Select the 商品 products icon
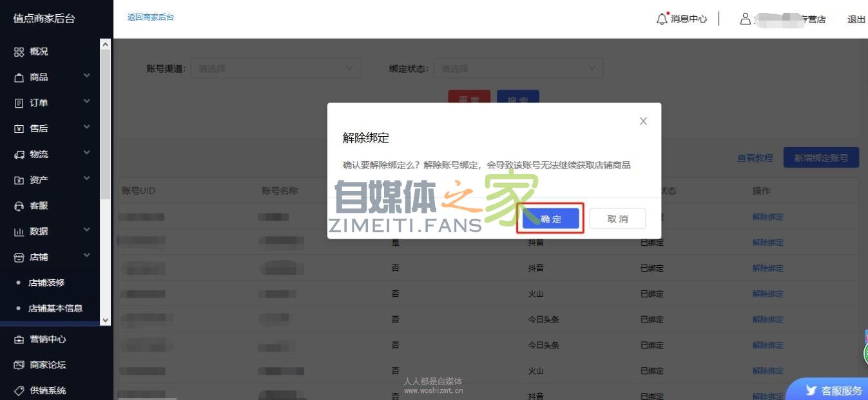The image size is (868, 400). (x=19, y=77)
